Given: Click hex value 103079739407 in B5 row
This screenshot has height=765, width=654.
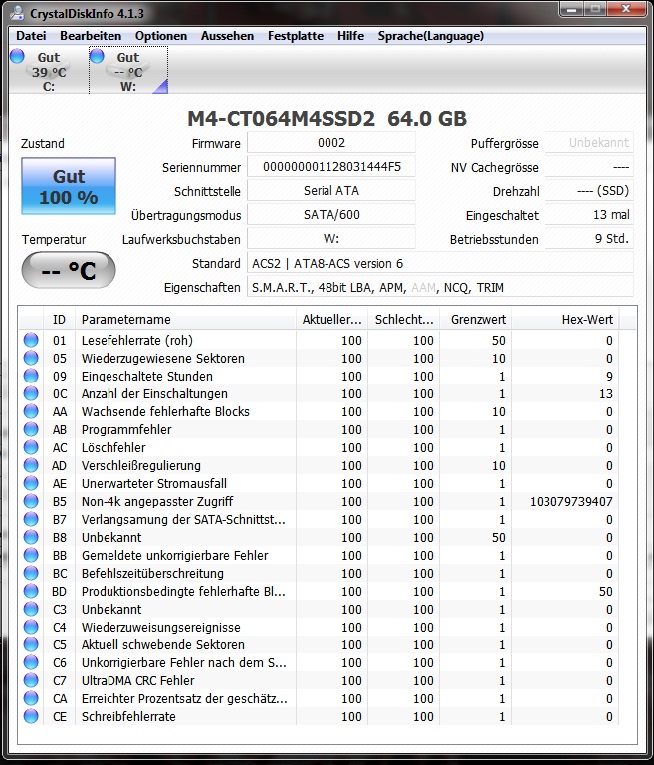Looking at the screenshot, I should tap(571, 502).
